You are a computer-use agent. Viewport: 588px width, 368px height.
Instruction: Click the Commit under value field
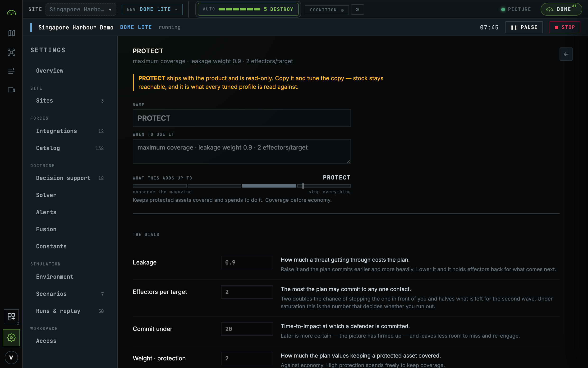tap(247, 329)
